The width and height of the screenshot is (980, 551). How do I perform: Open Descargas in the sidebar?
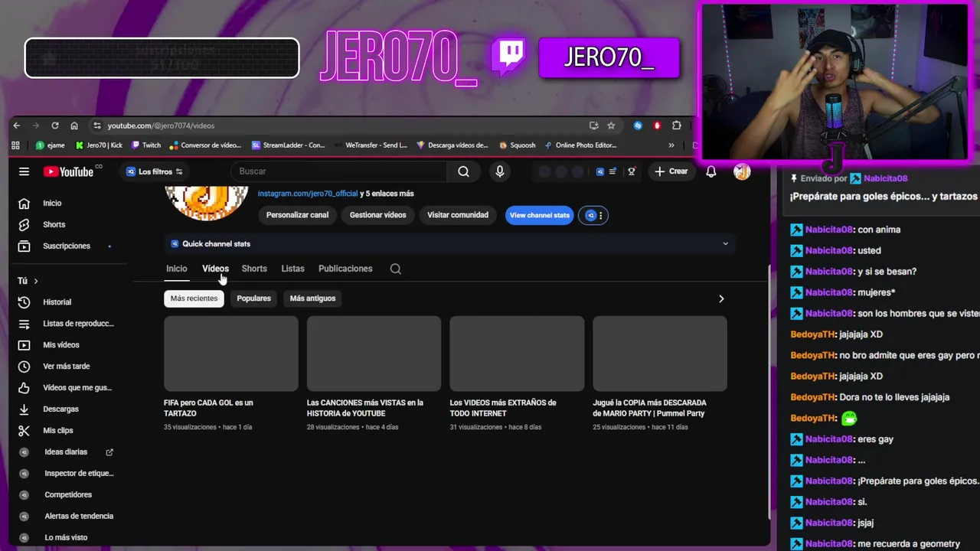coord(60,409)
